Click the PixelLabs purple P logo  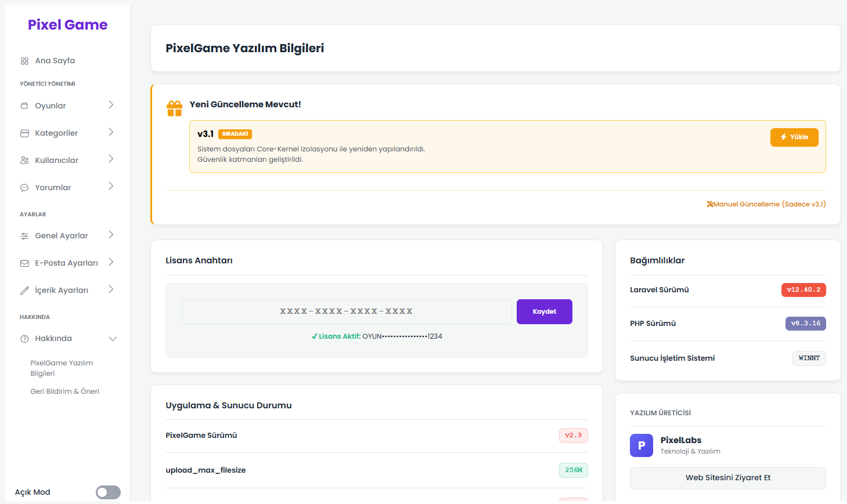[641, 445]
